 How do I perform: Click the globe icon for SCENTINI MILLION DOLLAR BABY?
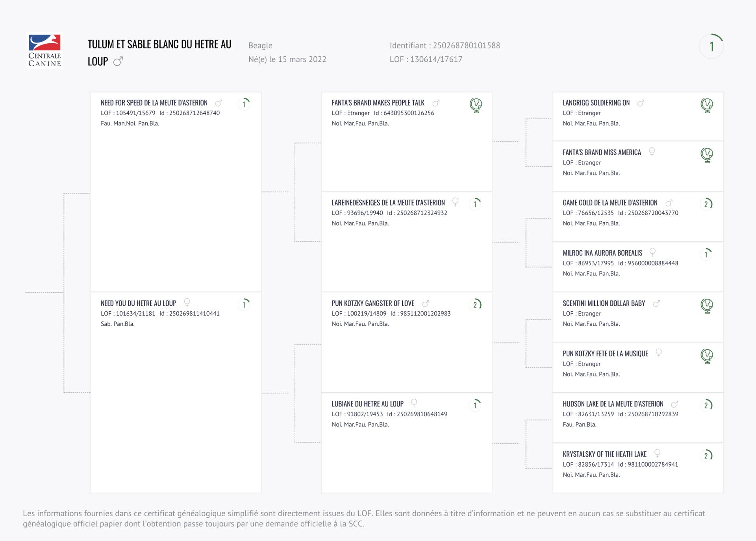tap(707, 306)
